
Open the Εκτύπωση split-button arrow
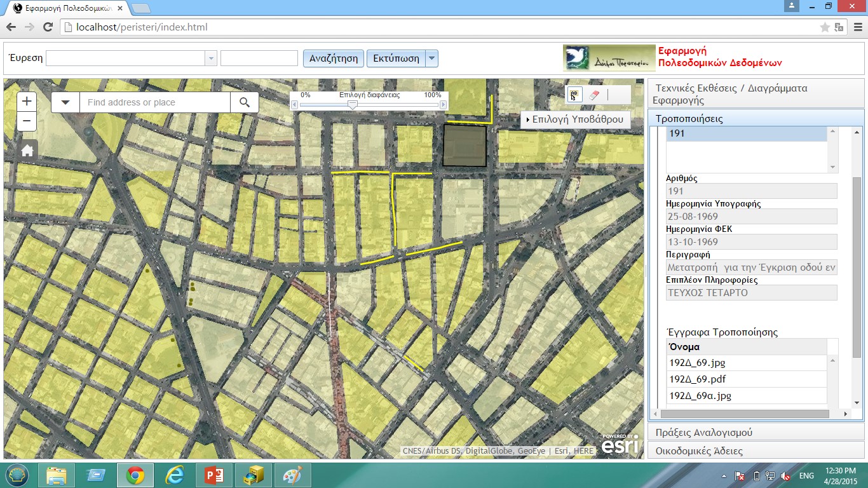(431, 58)
